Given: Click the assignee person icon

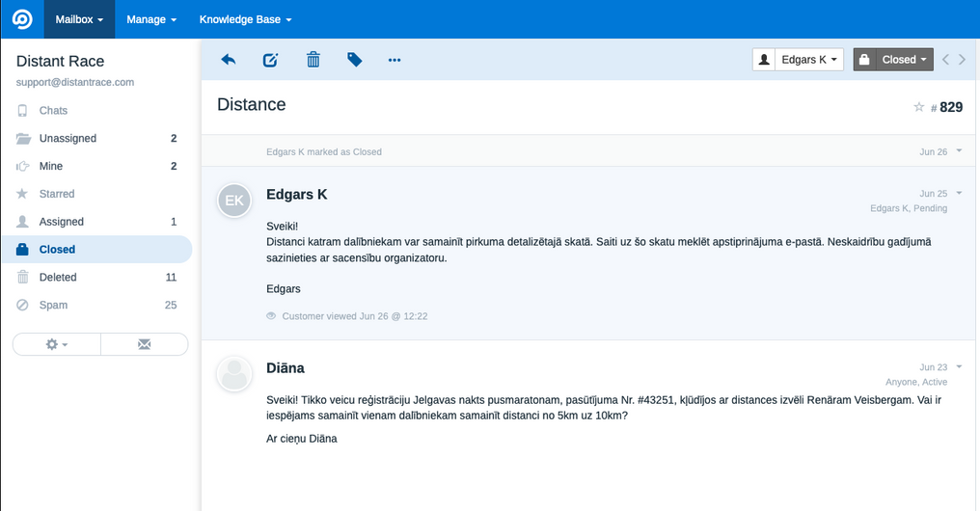Looking at the screenshot, I should tap(764, 60).
